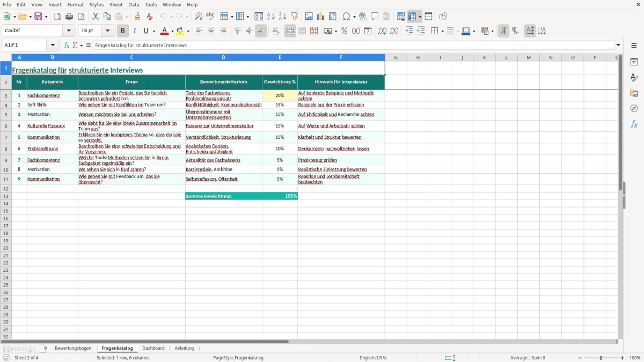Click the Copy icon

(107, 17)
